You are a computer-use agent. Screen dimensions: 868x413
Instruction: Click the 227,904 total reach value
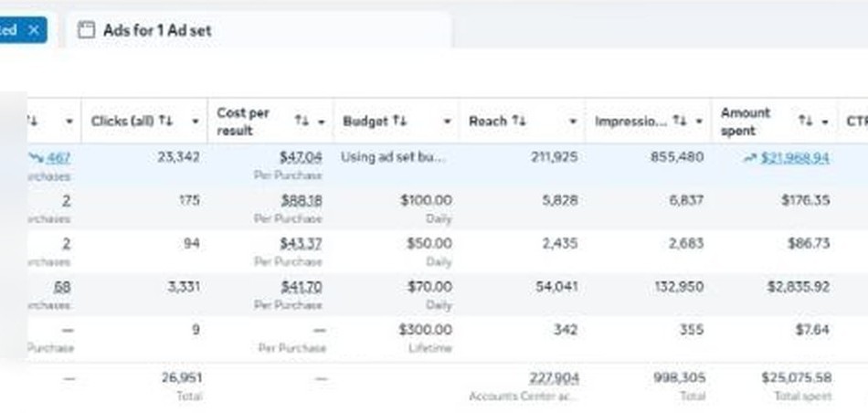tap(555, 378)
